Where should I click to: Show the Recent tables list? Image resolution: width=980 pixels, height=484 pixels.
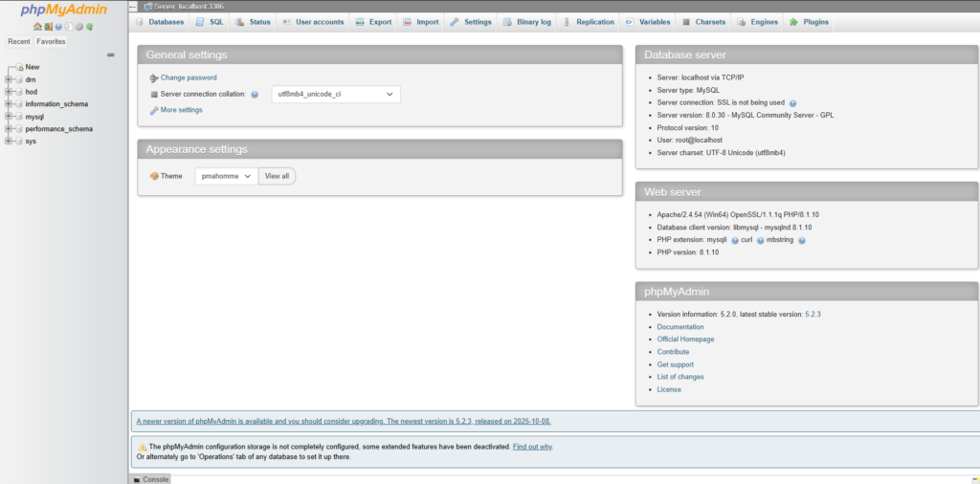point(19,41)
